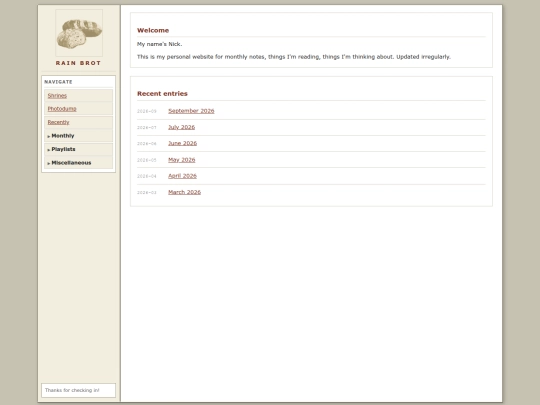Open the April 2026 entry
The height and width of the screenshot is (405, 540).
click(182, 176)
